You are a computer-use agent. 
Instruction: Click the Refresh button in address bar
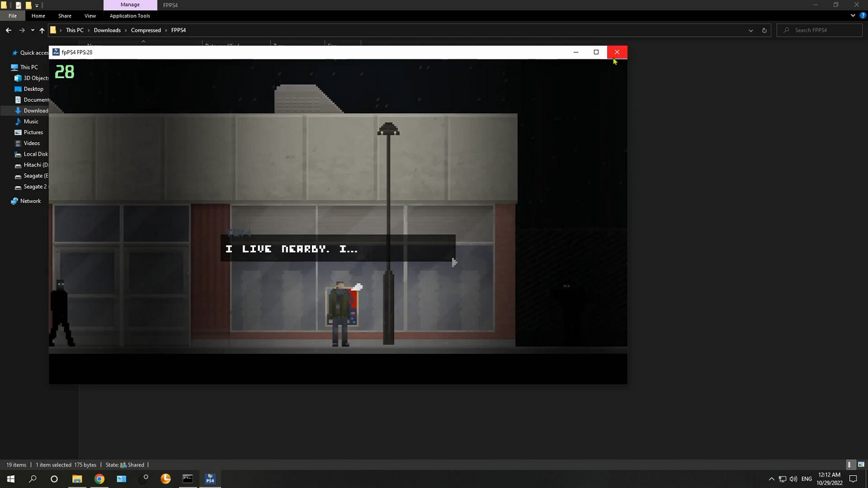point(764,30)
